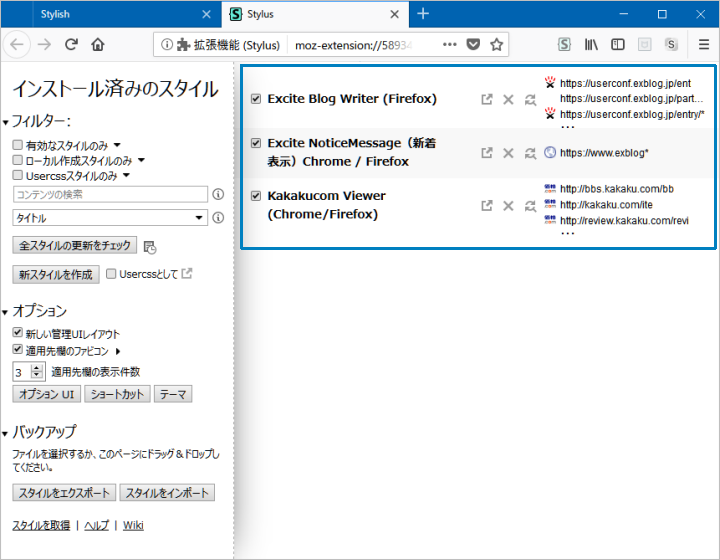The image size is (720, 560).
Task: Close the Stylish tab
Action: 206,14
